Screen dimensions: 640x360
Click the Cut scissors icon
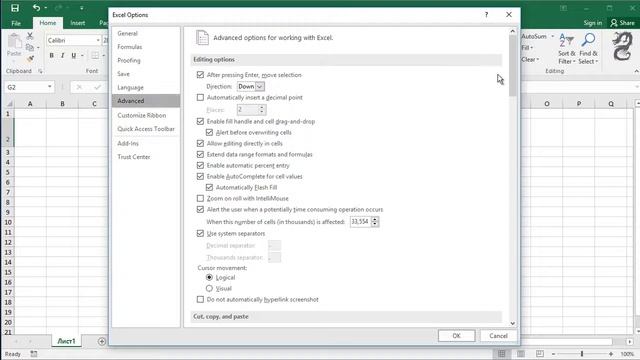pos(30,36)
